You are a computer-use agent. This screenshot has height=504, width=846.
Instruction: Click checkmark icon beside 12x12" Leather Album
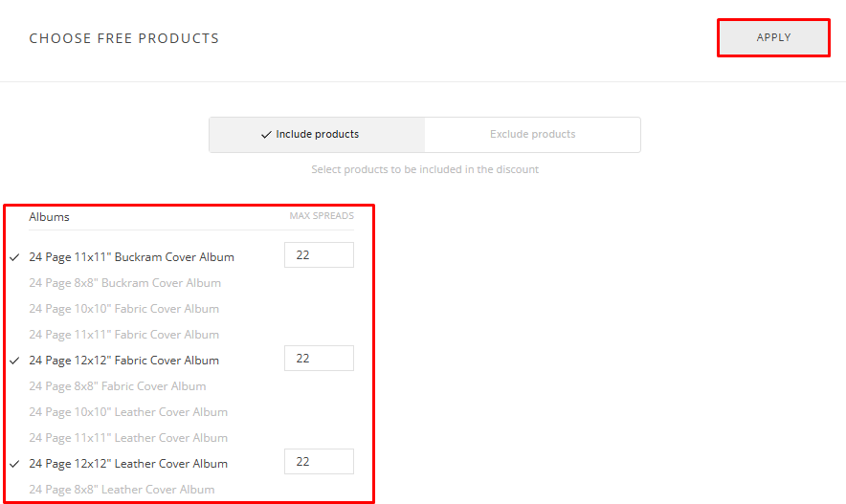15,464
